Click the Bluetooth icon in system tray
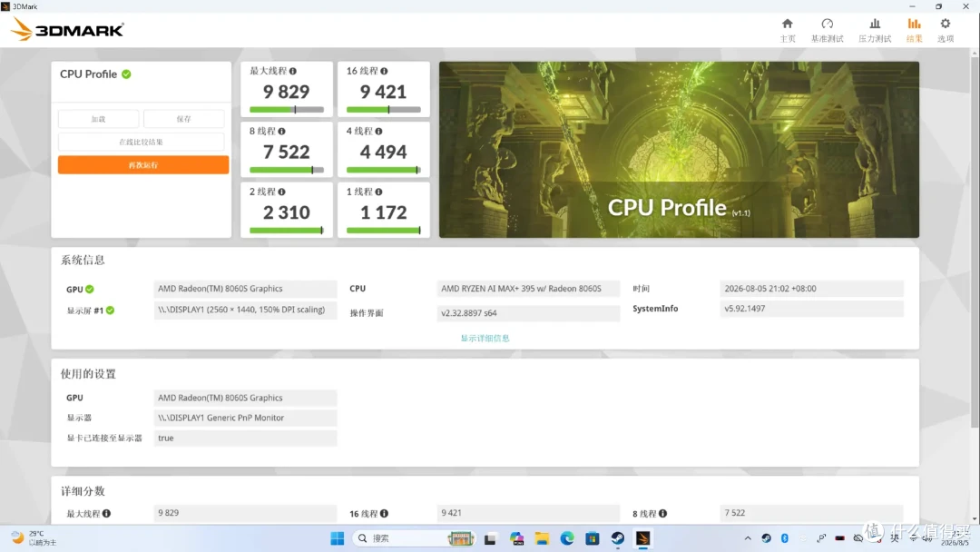Screen dimensions: 980x552 [x=784, y=537]
